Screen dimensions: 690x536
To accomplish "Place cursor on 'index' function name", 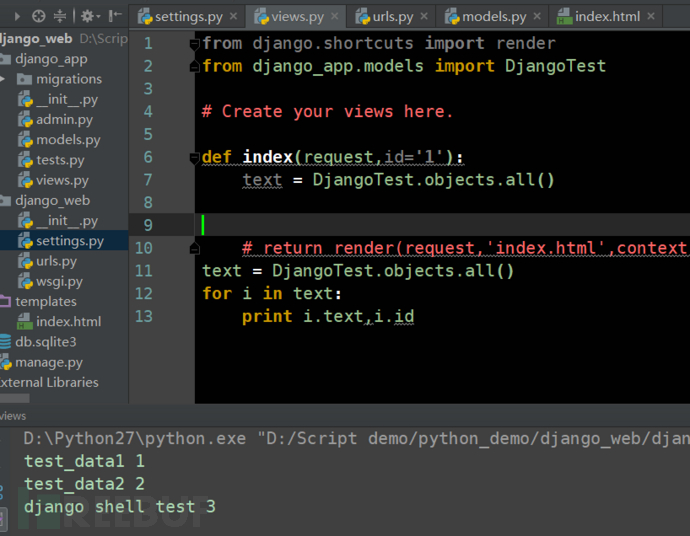I will [268, 157].
